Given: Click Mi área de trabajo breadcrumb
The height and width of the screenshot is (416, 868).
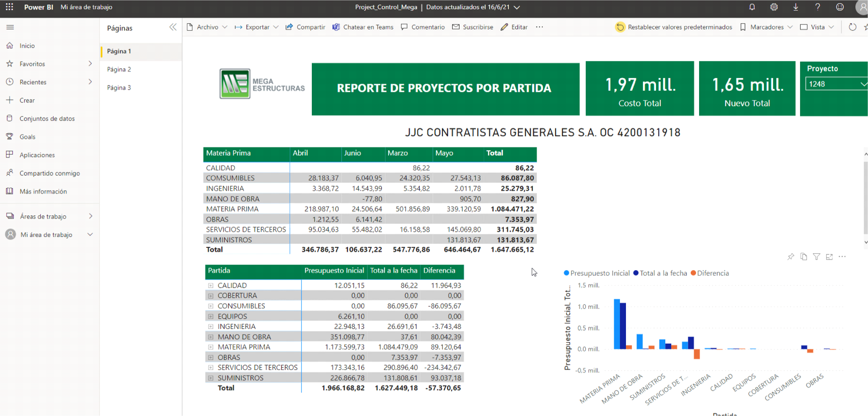Looking at the screenshot, I should coord(86,7).
